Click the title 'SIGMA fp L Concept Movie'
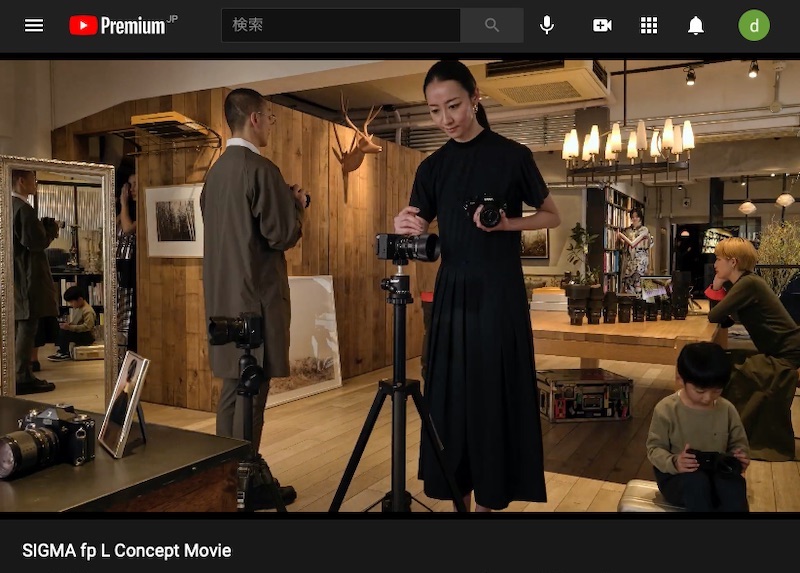 coord(127,551)
